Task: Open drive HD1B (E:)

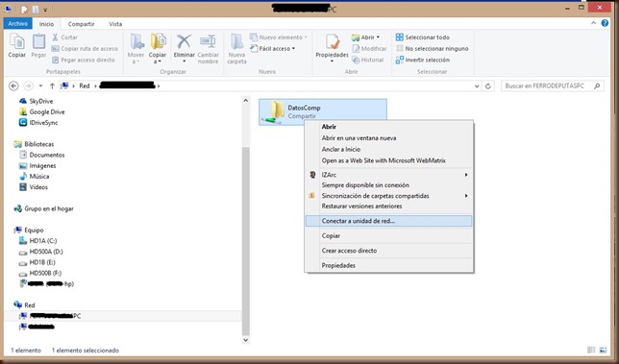Action: click(x=37, y=262)
